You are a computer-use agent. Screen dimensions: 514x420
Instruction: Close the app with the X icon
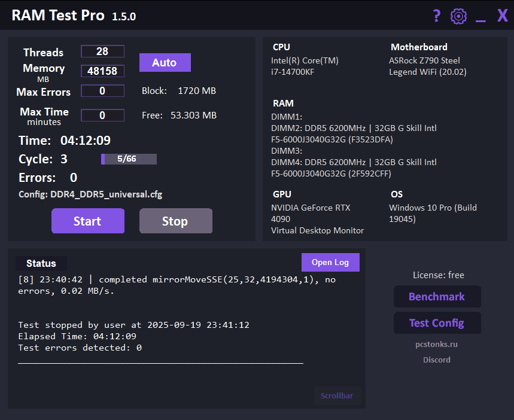[503, 16]
